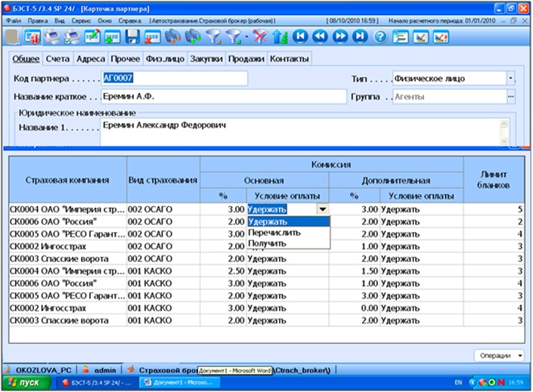Viewport: 533px width, 392px height.
Task: Expand the Тип dropdown arrow
Action: coord(510,78)
